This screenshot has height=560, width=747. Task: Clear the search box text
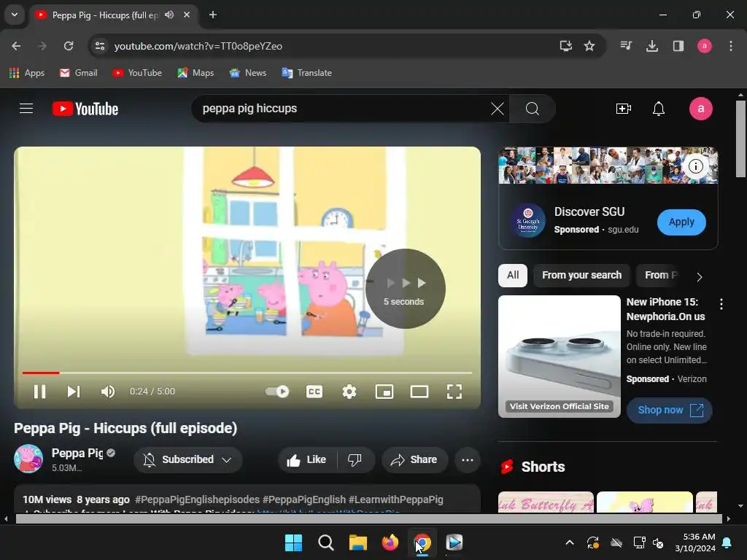[x=498, y=109]
